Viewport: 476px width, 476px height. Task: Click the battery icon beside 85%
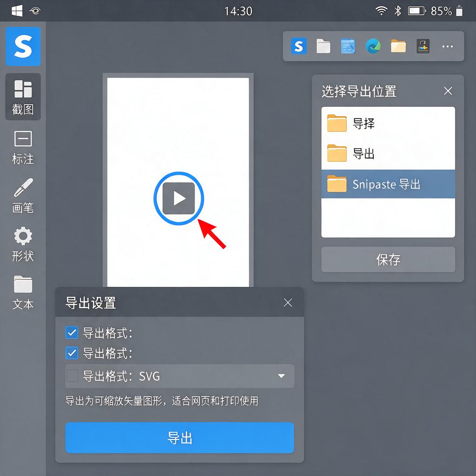[416, 11]
